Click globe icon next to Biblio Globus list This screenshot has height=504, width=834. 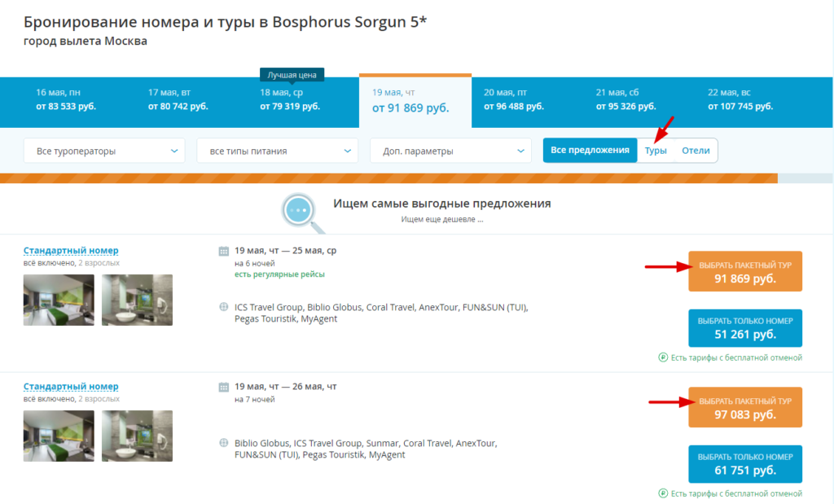tap(224, 443)
